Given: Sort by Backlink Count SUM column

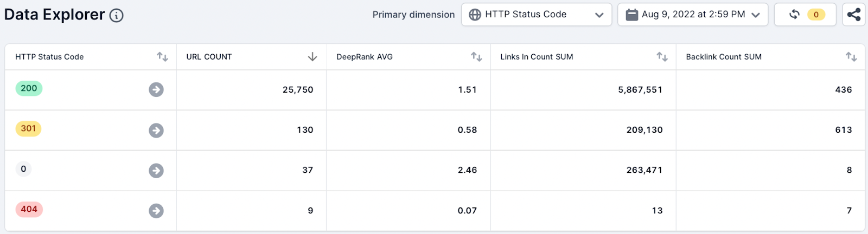Looking at the screenshot, I should [851, 57].
